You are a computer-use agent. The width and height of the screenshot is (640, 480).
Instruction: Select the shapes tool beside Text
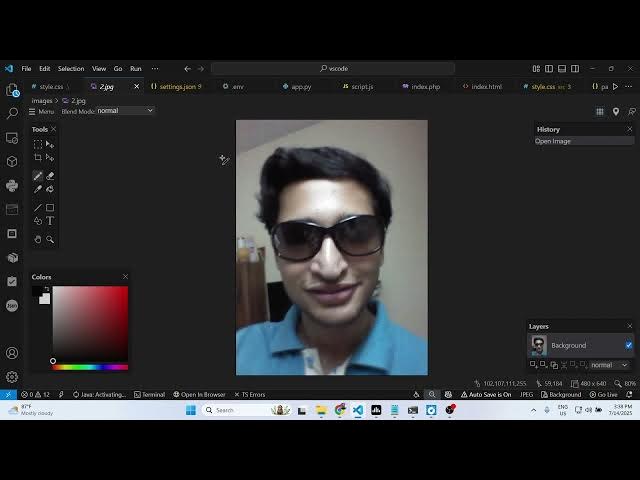point(38,221)
